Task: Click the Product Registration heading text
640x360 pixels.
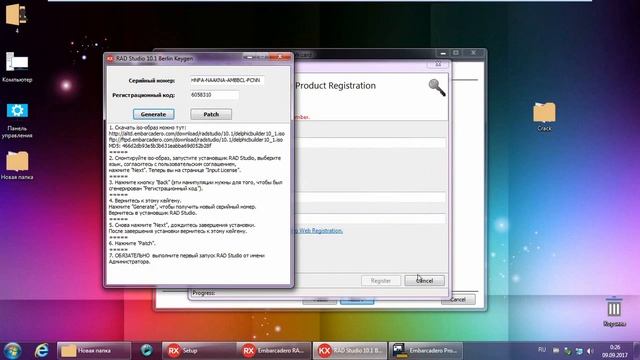Action: [x=336, y=86]
